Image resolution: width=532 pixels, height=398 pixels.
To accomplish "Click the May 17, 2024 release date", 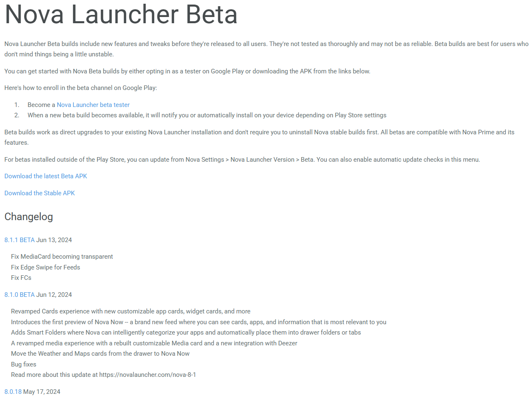I will coord(42,392).
